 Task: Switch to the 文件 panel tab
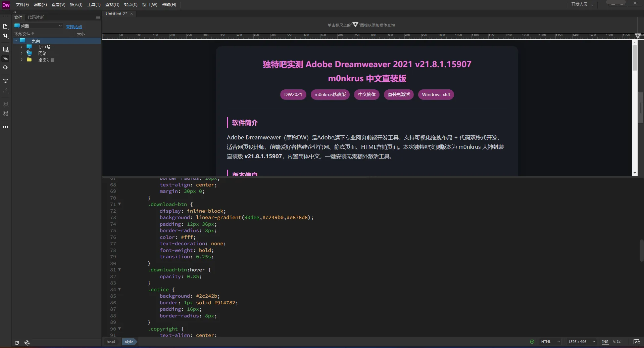point(18,17)
